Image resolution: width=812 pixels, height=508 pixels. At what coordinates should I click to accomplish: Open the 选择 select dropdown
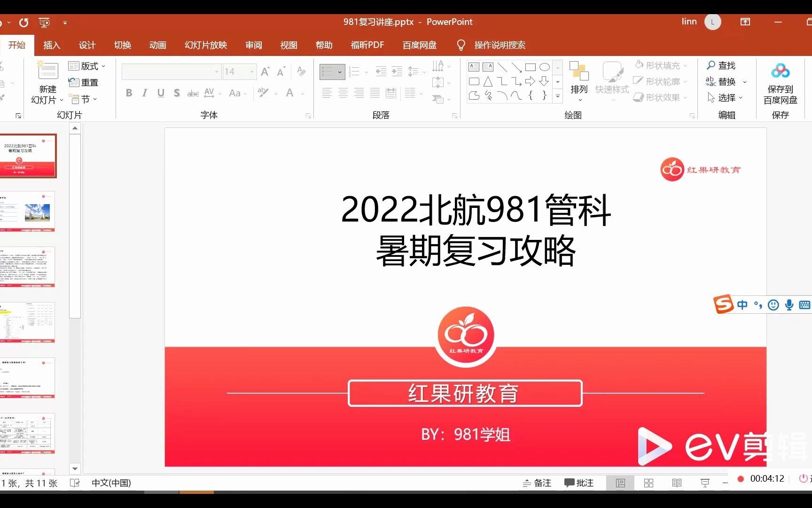click(726, 97)
